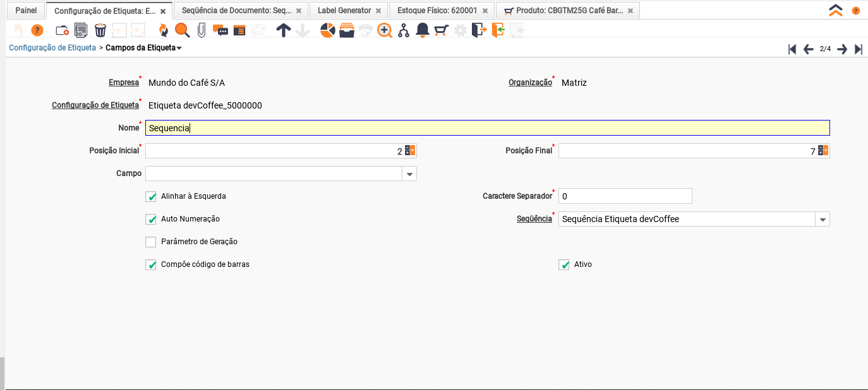Open Product Info shopping cart icon
Viewport: 868px width, 390px height.
point(442,30)
